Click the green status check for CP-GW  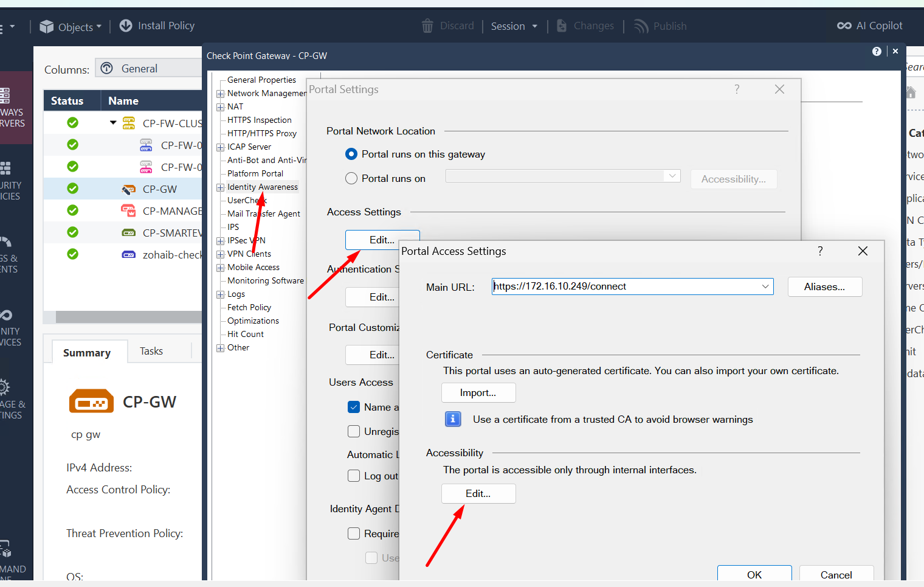click(x=73, y=189)
